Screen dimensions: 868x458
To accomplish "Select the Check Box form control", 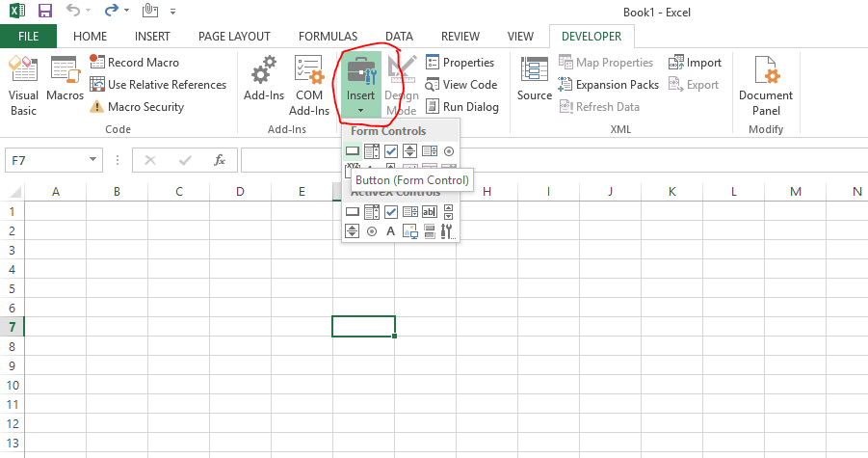I will coord(391,151).
